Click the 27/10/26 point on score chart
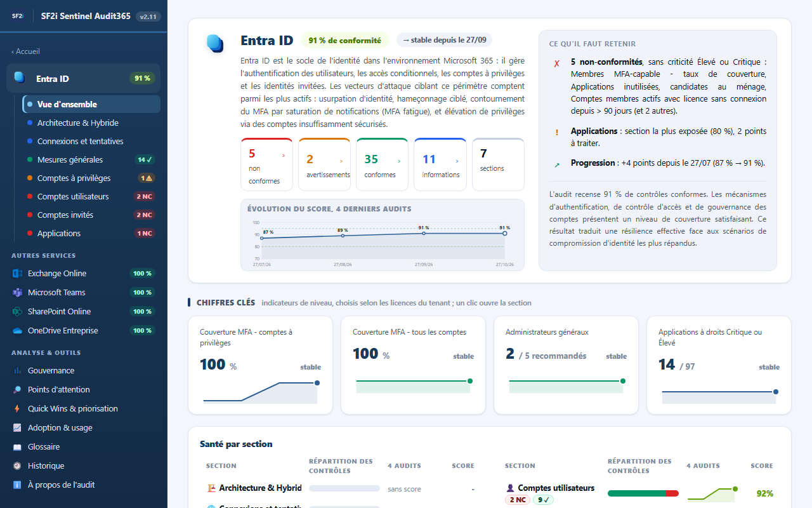This screenshot has width=812, height=508. (x=505, y=234)
